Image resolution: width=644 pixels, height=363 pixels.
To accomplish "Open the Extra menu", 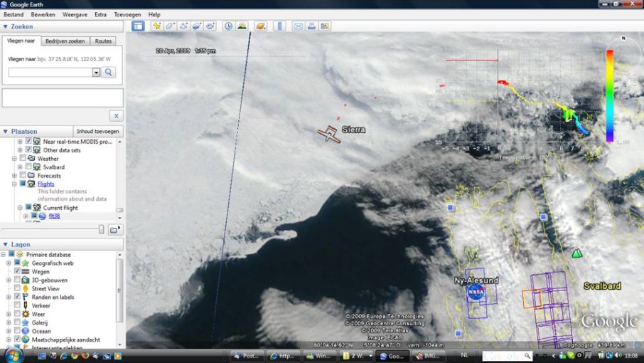I will [x=100, y=14].
